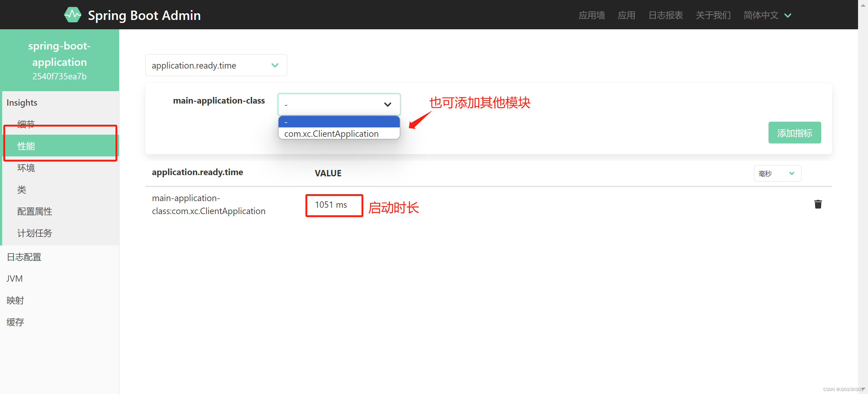Open the JVM section
This screenshot has width=868, height=394.
tap(14, 279)
